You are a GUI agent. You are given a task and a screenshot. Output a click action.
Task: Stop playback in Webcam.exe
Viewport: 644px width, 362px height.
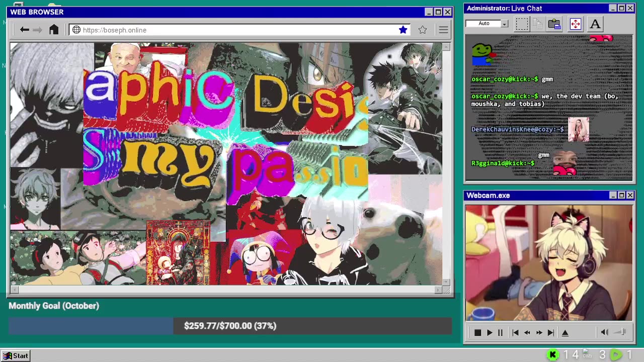click(x=477, y=332)
